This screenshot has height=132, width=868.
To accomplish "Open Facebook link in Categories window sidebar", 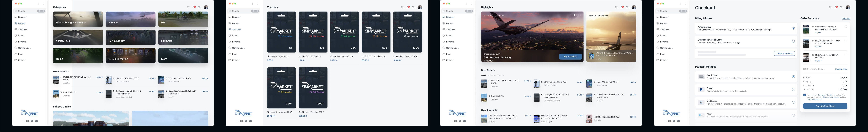I will click(x=23, y=121).
